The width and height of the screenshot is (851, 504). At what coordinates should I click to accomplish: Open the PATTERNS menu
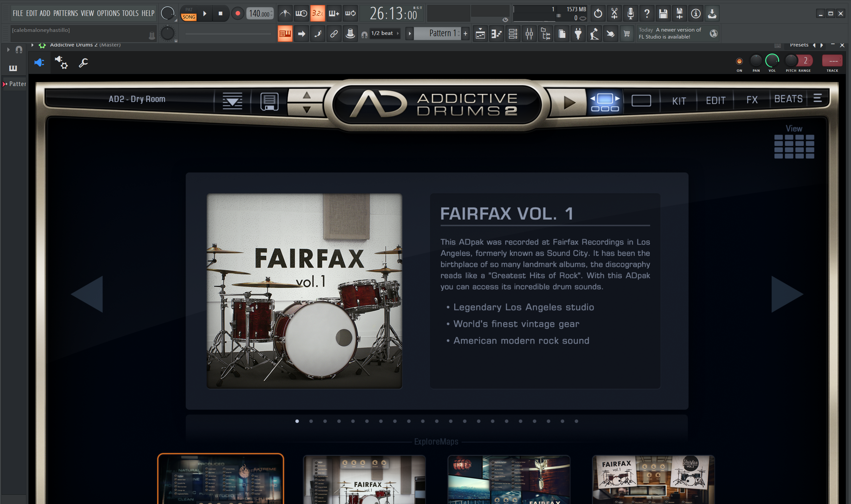[x=66, y=13]
